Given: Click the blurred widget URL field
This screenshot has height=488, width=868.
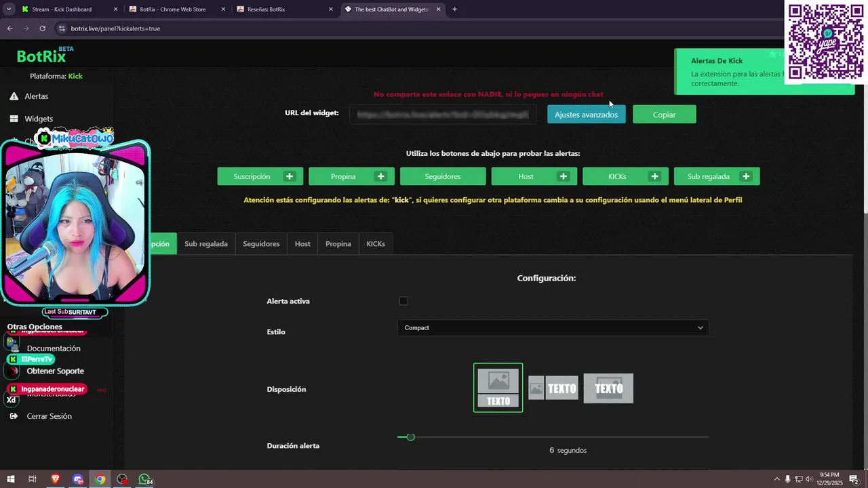Looking at the screenshot, I should pyautogui.click(x=443, y=115).
